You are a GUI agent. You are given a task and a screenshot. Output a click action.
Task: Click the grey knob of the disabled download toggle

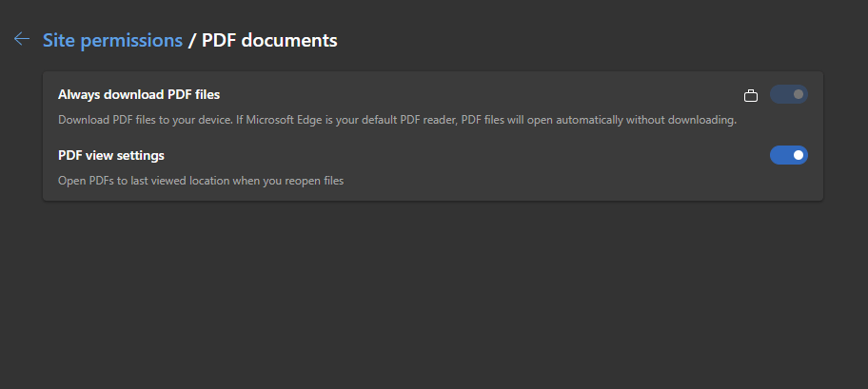798,94
